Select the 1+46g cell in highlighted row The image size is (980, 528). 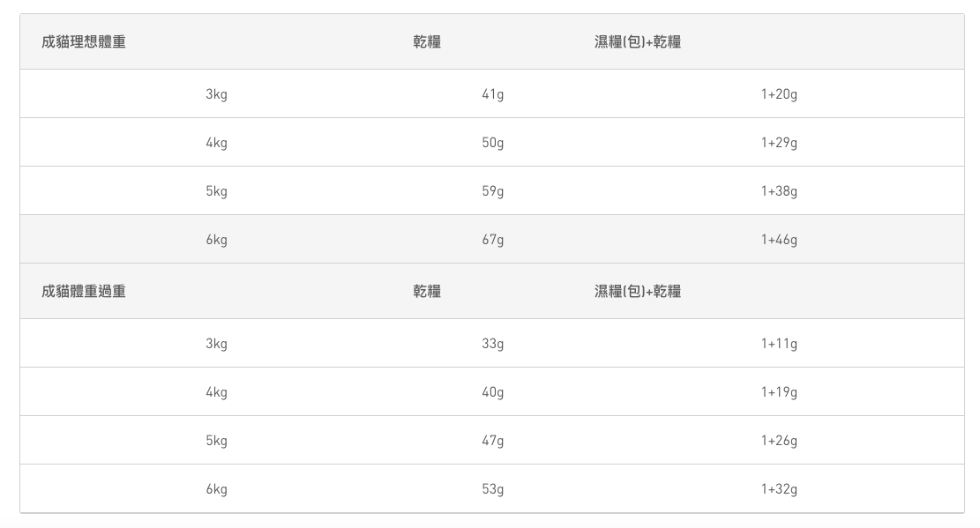point(779,240)
